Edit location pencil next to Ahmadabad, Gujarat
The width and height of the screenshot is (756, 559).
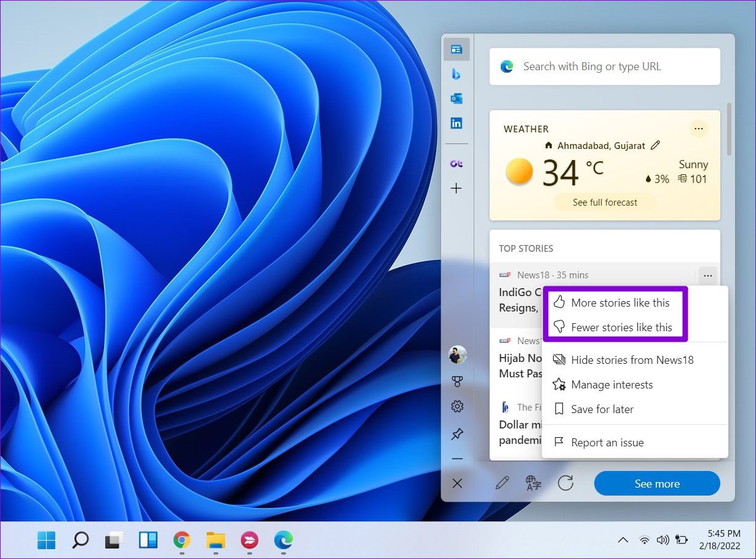[x=655, y=145]
